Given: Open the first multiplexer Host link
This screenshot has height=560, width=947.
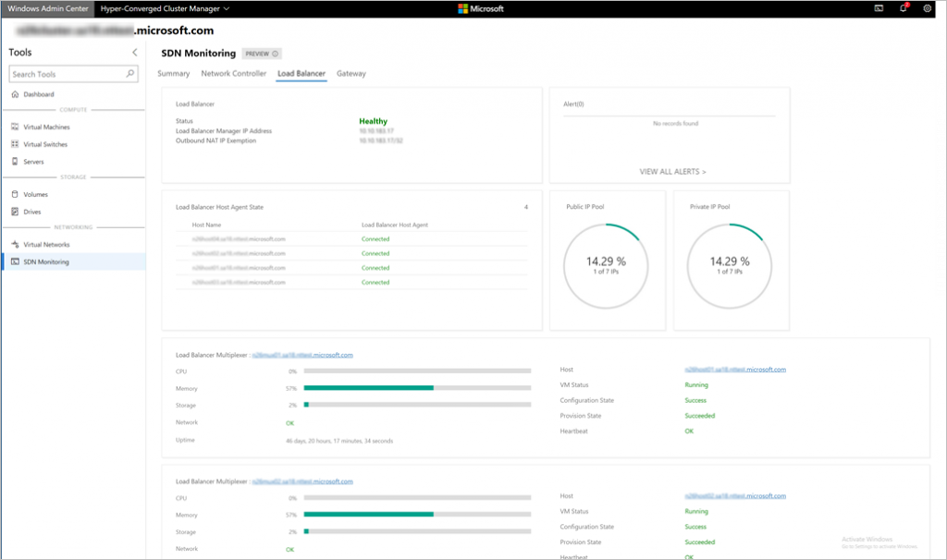Looking at the screenshot, I should [x=735, y=370].
